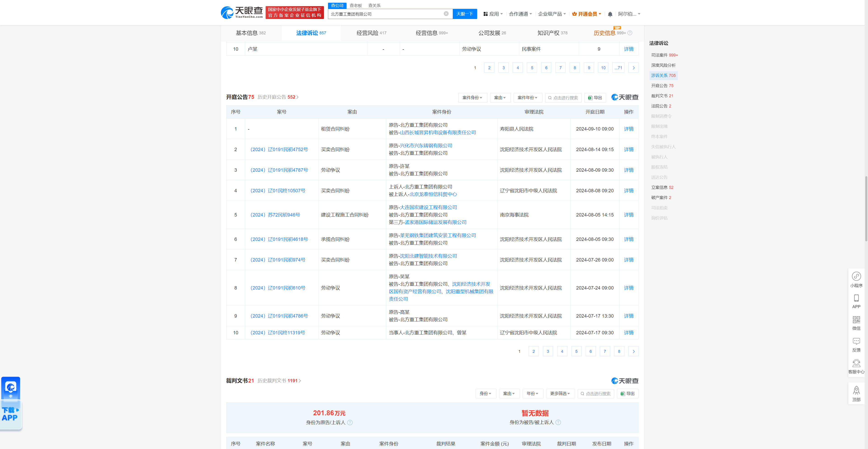
Task: Open case (2024)辽0191民初4752号
Action: coord(279,149)
